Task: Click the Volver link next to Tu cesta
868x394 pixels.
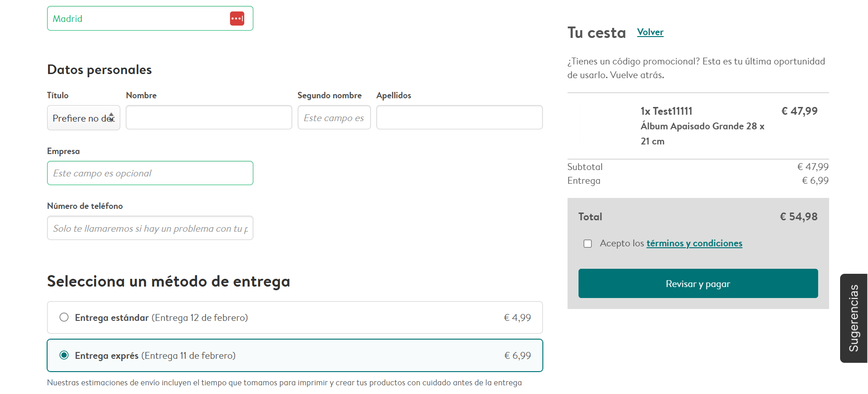Action: pyautogui.click(x=650, y=32)
